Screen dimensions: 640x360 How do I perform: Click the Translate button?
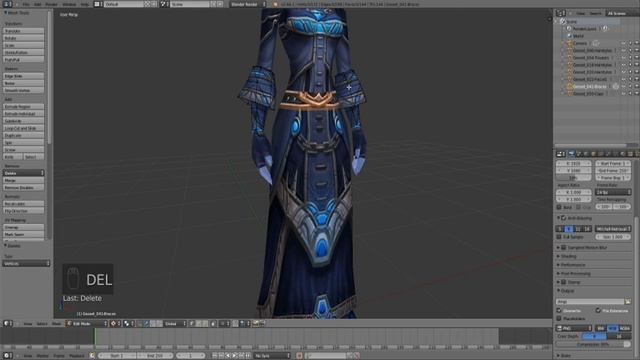point(24,31)
